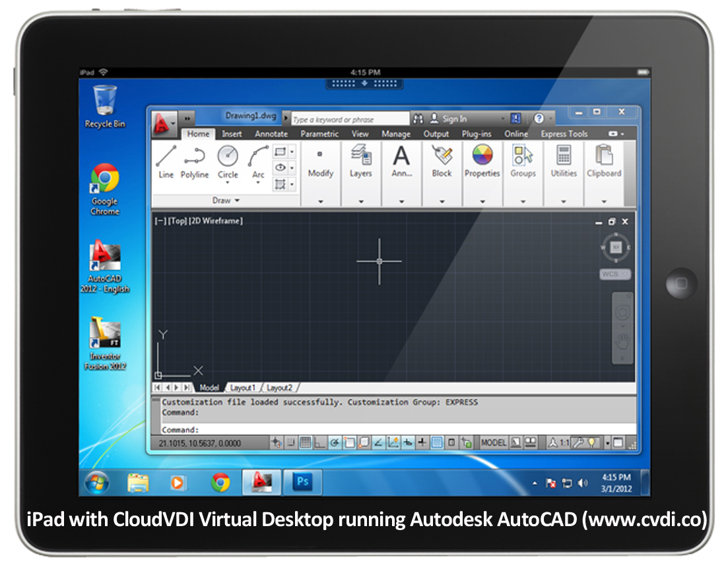728x571 pixels.
Task: Open the Circle tool flyout arrow
Action: pyautogui.click(x=228, y=183)
